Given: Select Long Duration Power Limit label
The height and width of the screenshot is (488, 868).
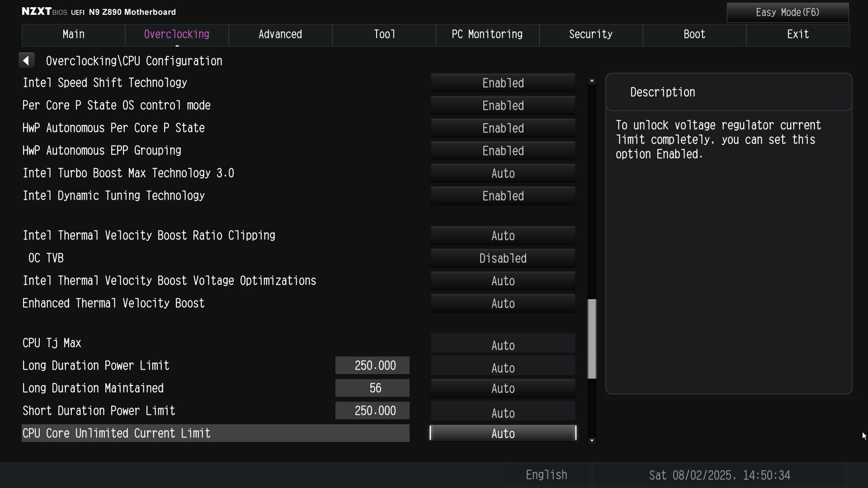Looking at the screenshot, I should tap(96, 366).
